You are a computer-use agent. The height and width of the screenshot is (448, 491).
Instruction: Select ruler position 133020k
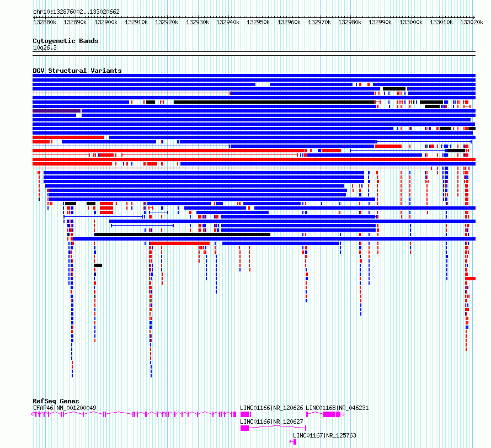click(472, 22)
